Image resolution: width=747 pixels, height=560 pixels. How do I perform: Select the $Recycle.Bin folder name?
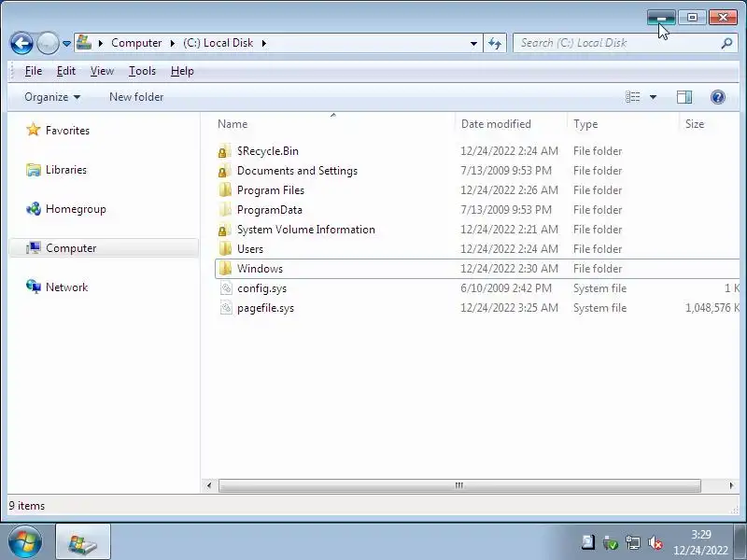point(268,151)
